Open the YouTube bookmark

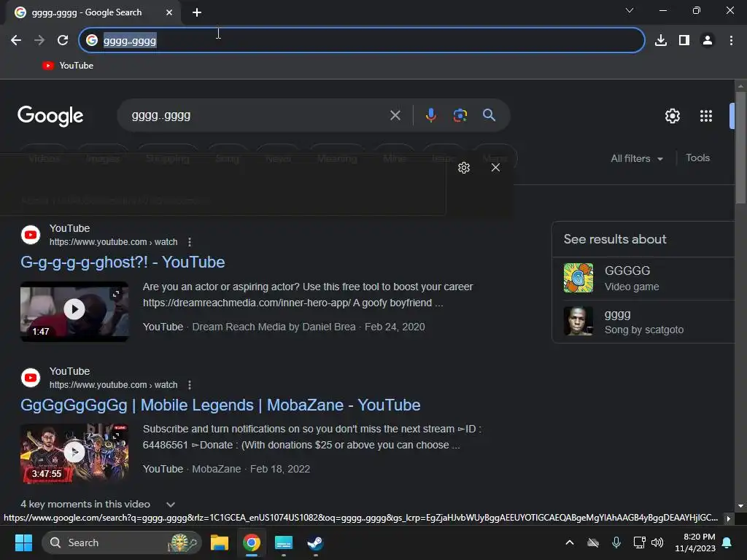click(68, 66)
